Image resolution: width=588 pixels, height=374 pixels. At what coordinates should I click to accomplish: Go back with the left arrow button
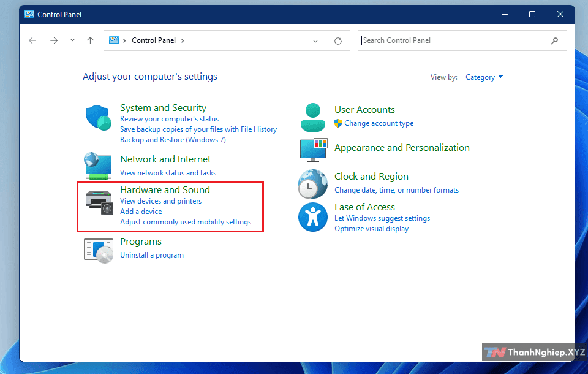point(32,40)
